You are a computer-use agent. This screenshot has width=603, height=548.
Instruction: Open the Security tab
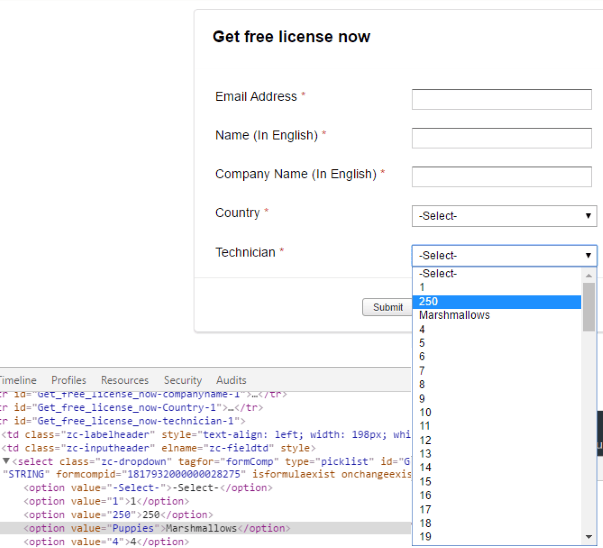[183, 380]
